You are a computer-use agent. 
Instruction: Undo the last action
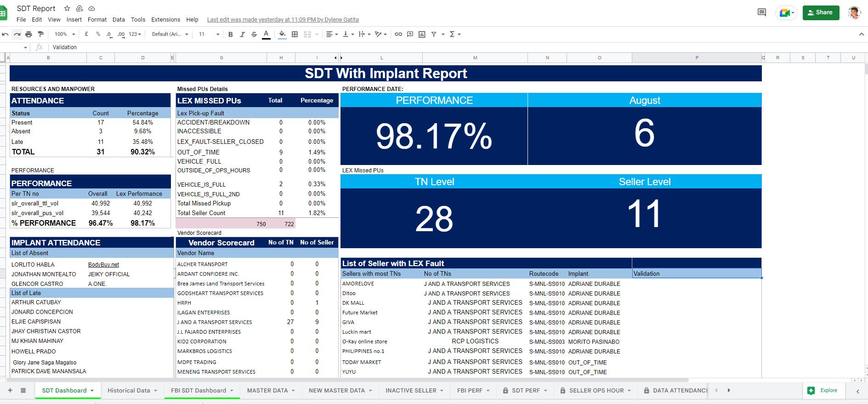(x=5, y=34)
